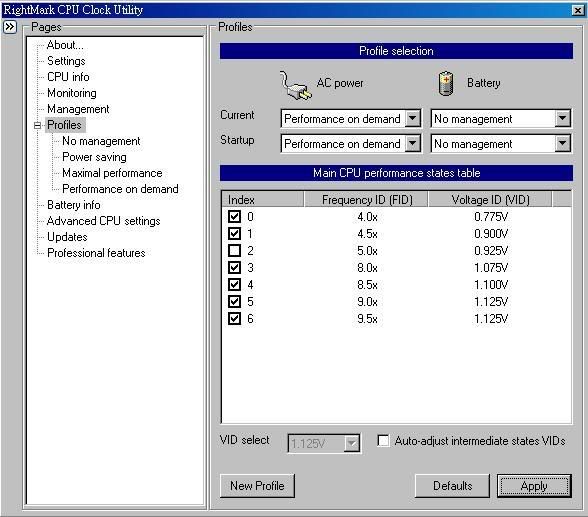This screenshot has height=517, width=588.
Task: Open the Maximal performance profile page
Action: pyautogui.click(x=112, y=173)
